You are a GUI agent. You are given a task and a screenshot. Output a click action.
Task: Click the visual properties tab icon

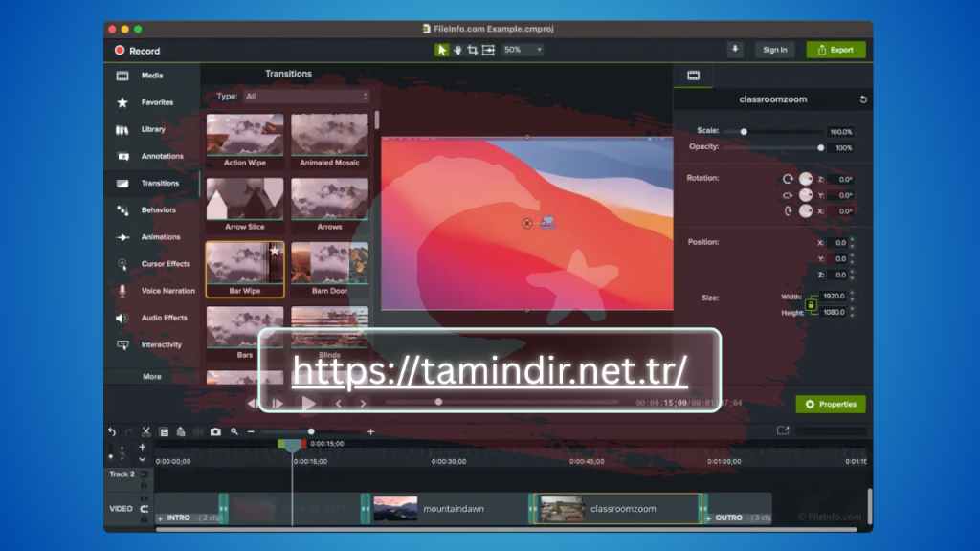(x=693, y=76)
